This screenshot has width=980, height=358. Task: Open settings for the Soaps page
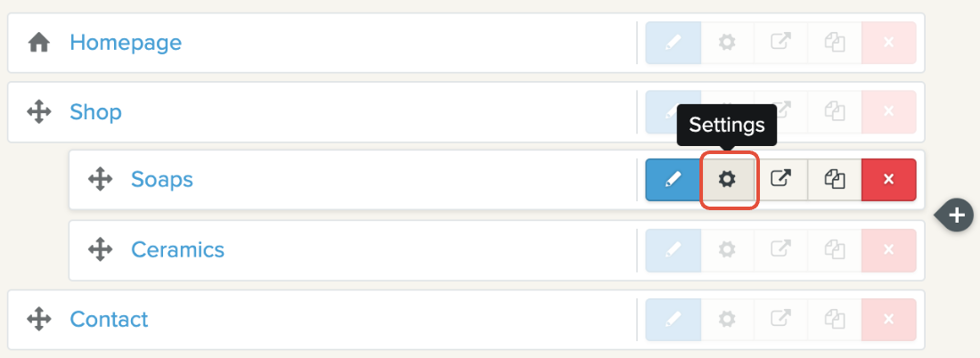click(x=728, y=180)
